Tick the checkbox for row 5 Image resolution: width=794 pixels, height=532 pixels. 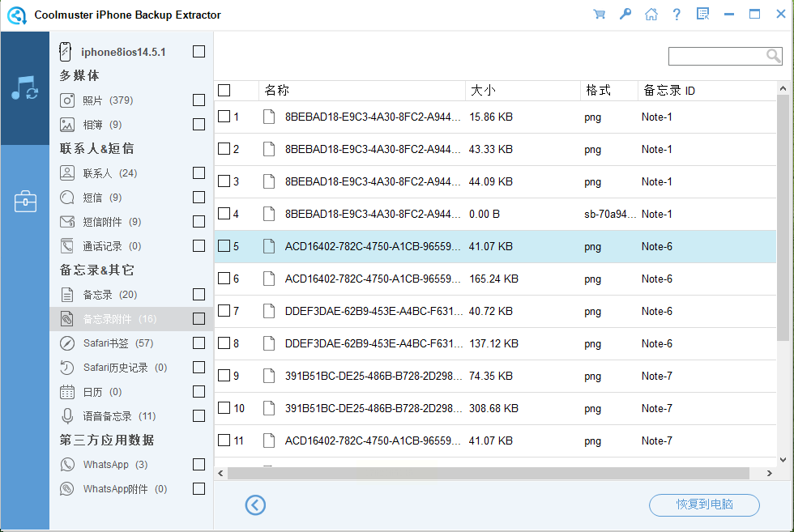[224, 246]
